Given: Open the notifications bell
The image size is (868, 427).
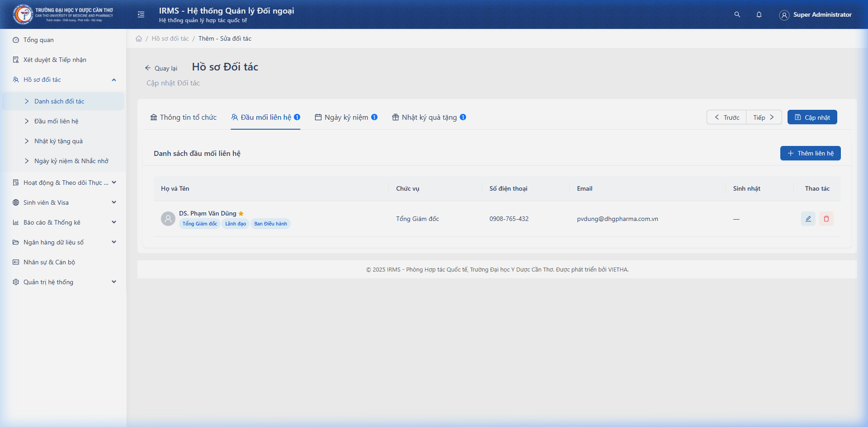Looking at the screenshot, I should 759,14.
